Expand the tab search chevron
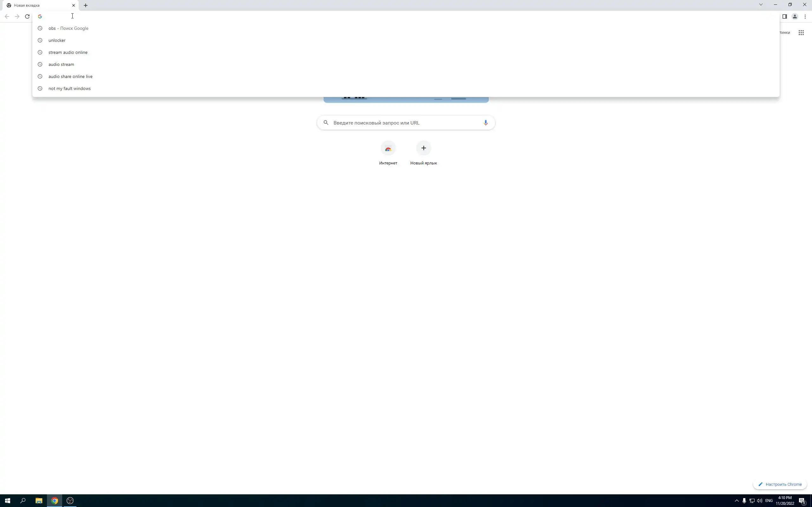The image size is (812, 507). click(761, 5)
